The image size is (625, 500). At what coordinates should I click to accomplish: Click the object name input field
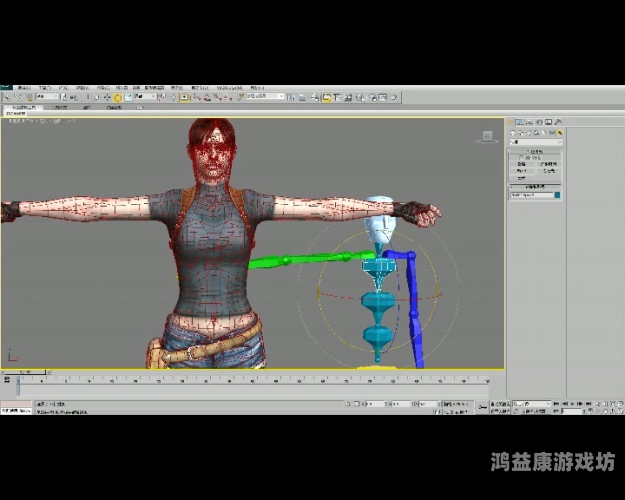(x=530, y=195)
